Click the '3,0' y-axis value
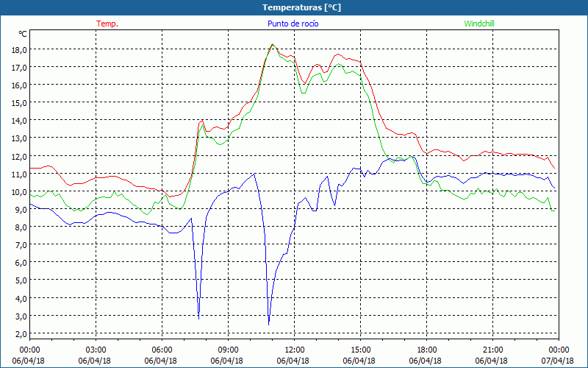This screenshot has height=368, width=588. coord(21,316)
